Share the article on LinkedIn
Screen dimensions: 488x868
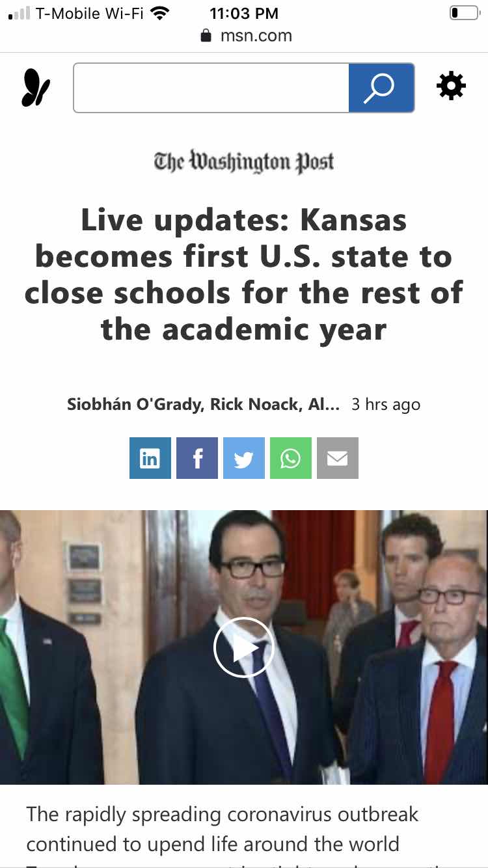click(x=150, y=458)
